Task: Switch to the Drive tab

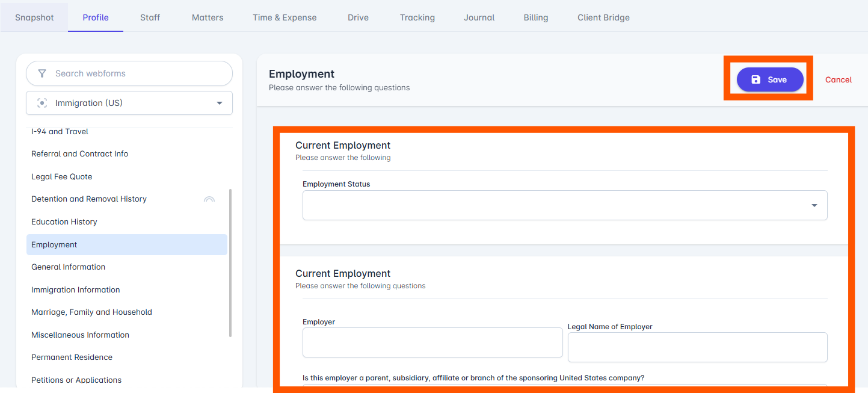Action: 358,17
